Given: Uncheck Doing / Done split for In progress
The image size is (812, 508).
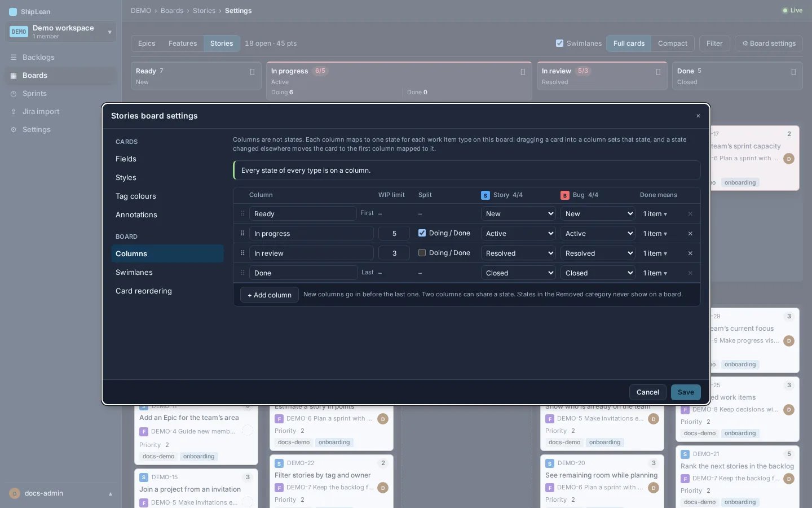Looking at the screenshot, I should [x=422, y=233].
